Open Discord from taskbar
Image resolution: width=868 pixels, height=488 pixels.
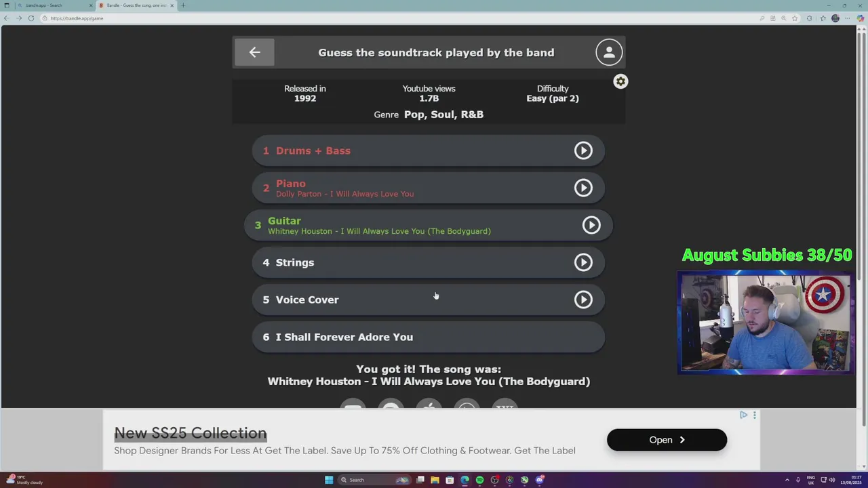[x=540, y=480]
